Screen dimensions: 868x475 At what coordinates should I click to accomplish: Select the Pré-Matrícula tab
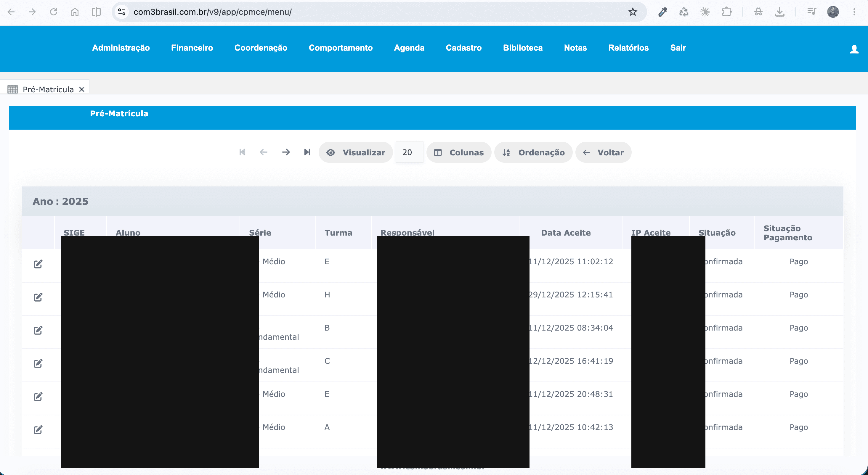coord(48,89)
